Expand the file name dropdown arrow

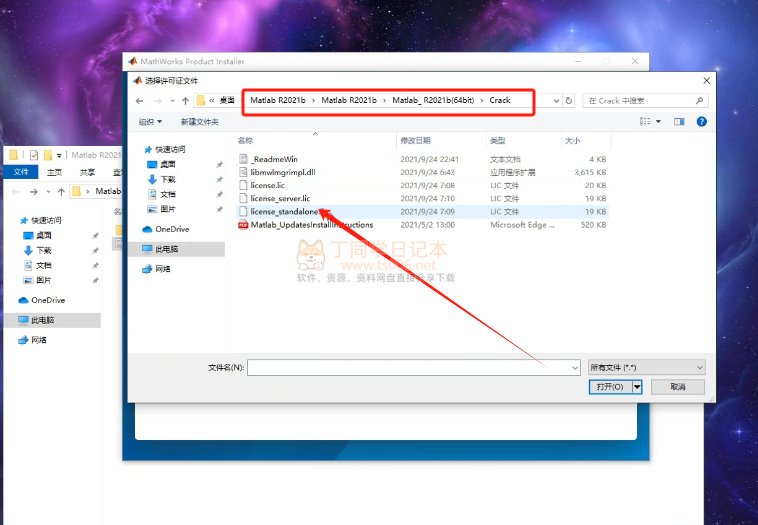pyautogui.click(x=575, y=367)
